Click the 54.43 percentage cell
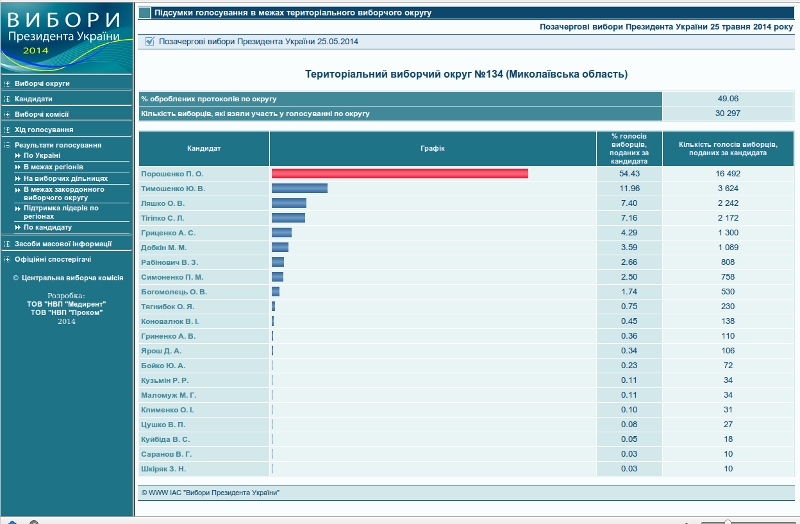 (x=629, y=174)
